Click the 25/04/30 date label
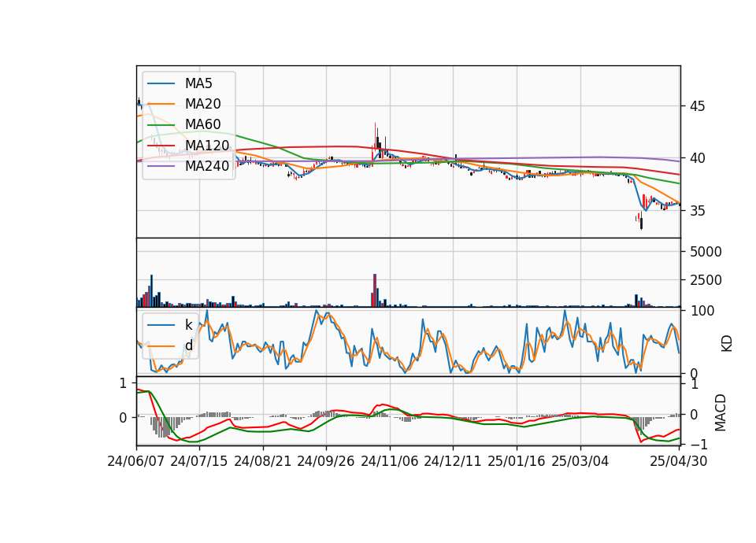Viewport: 756px width, 543px height. (679, 461)
